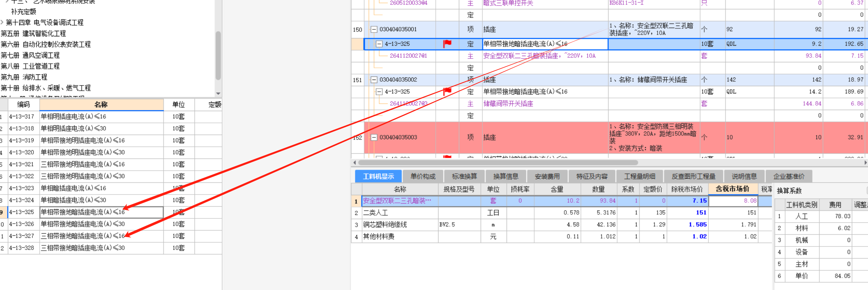Collapse item 030404035001

(374, 29)
